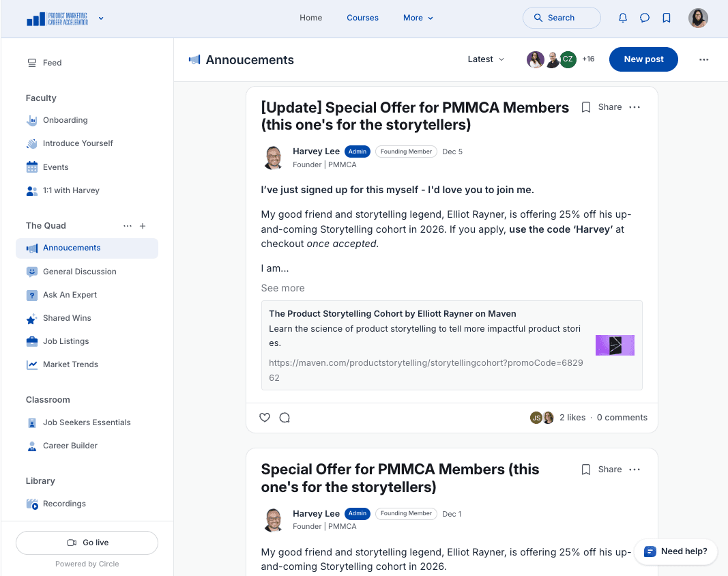Comment on the [Update] Special Offer post
The height and width of the screenshot is (576, 728).
285,418
